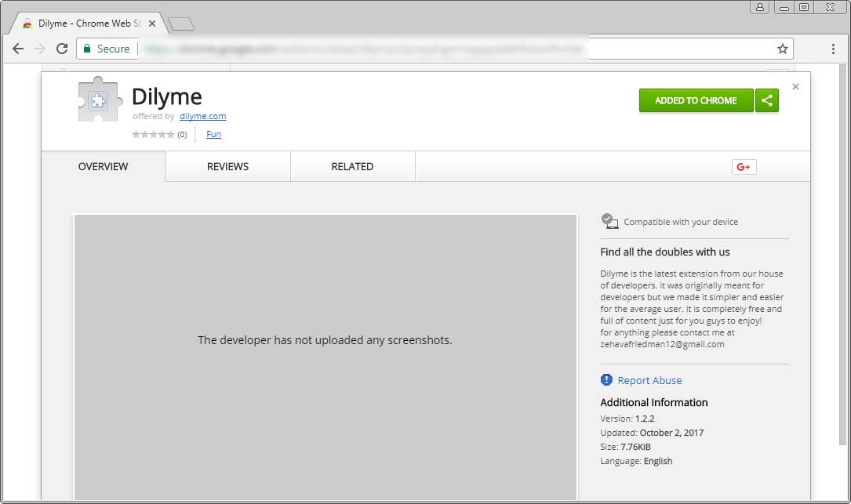
Task: Click the Size: 7.76KiB text
Action: point(625,447)
